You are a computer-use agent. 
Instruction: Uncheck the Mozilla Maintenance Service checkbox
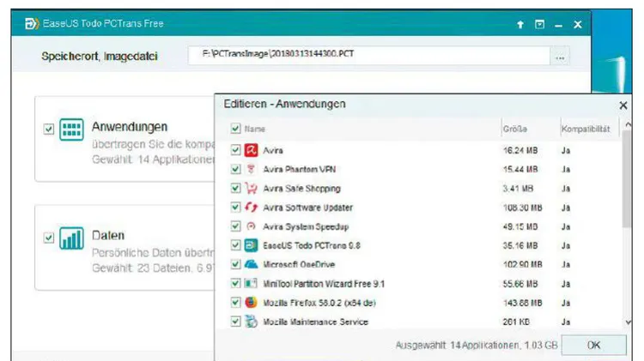235,322
